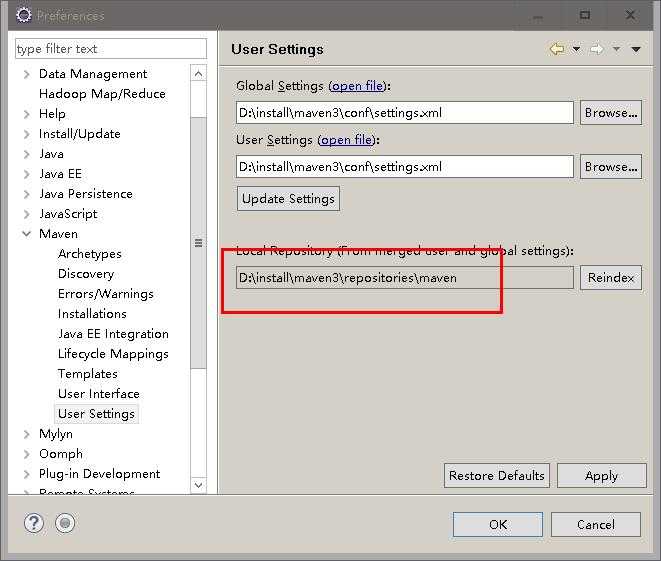
Task: Select the Plug-in Development tree item
Action: pyautogui.click(x=99, y=474)
